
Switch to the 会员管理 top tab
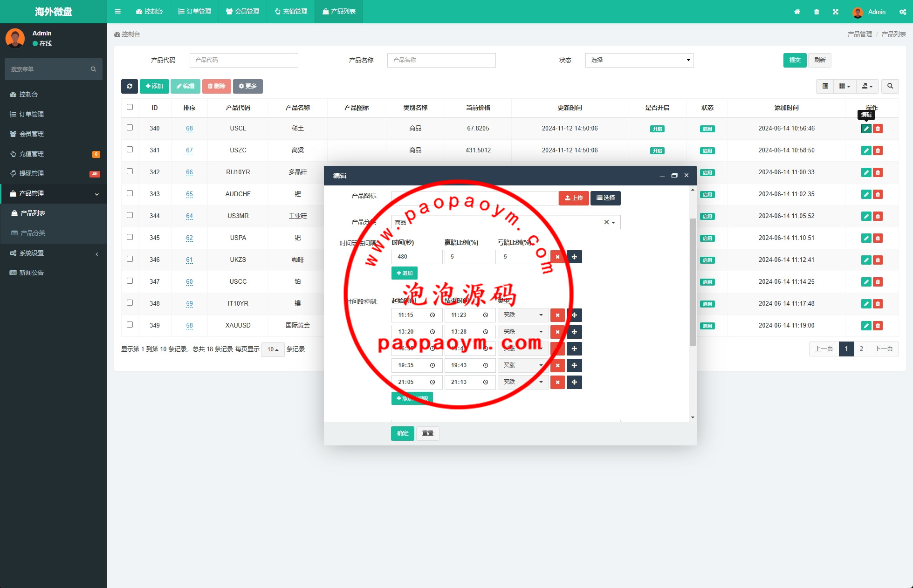(x=242, y=12)
